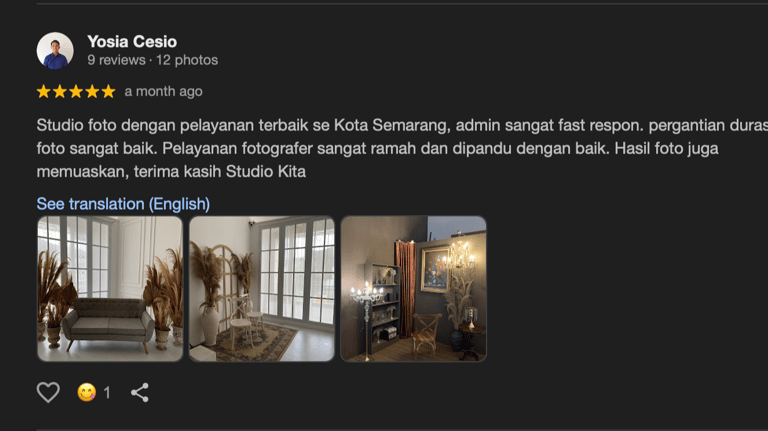This screenshot has height=431, width=768.
Task: Click the yummy face emoji reaction
Action: point(86,392)
